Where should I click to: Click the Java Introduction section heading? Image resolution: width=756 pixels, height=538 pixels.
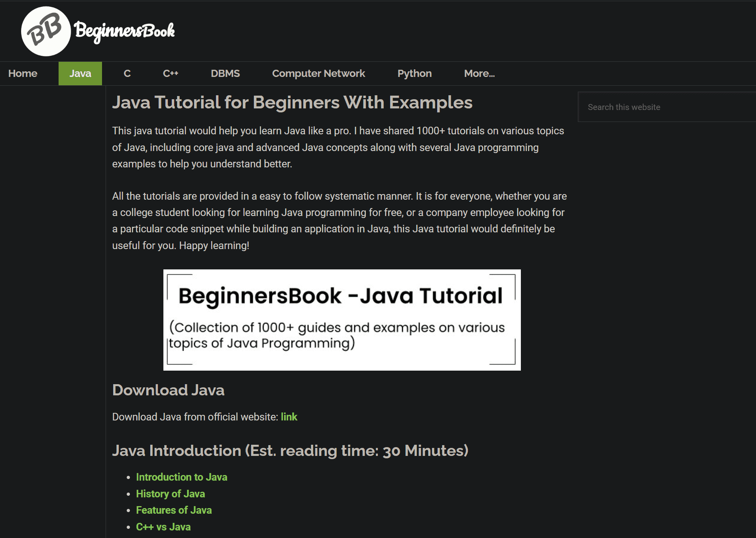pos(290,451)
